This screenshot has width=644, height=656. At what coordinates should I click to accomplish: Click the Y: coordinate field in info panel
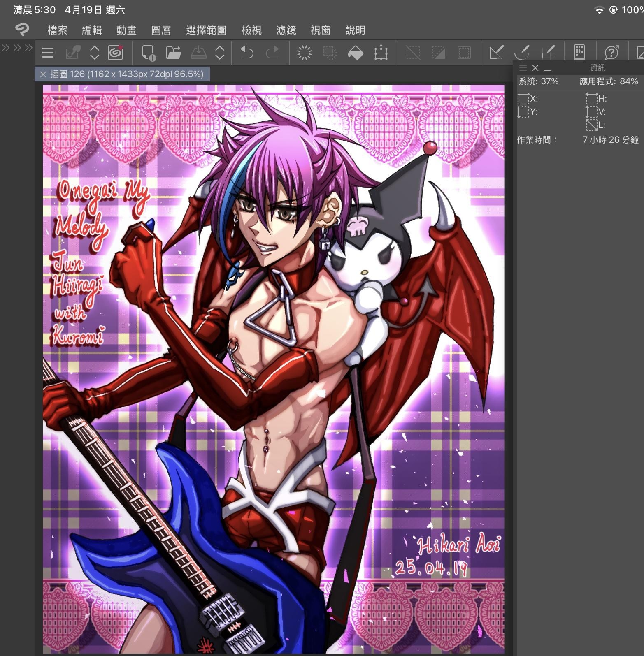pyautogui.click(x=528, y=111)
